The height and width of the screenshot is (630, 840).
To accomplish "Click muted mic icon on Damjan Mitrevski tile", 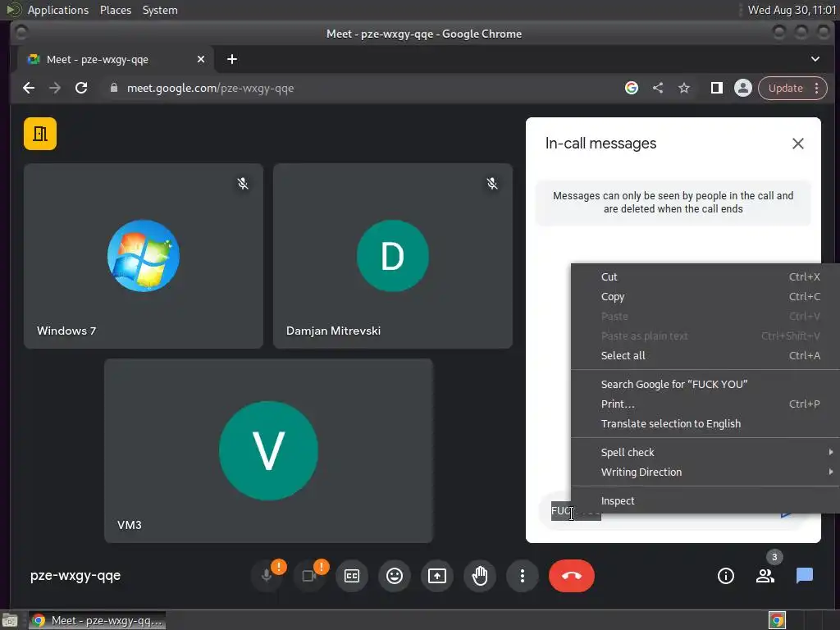I will click(492, 184).
